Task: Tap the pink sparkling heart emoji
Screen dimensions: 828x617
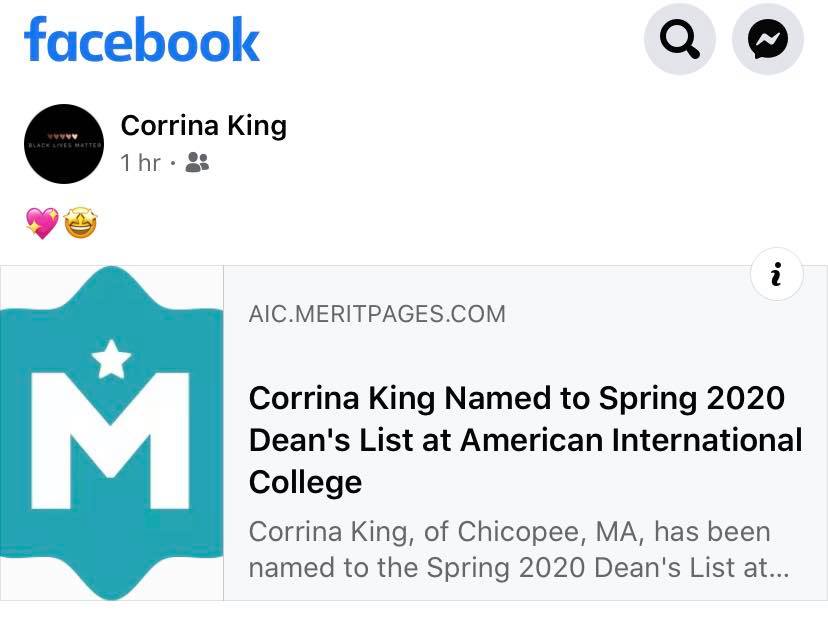Action: (x=42, y=223)
